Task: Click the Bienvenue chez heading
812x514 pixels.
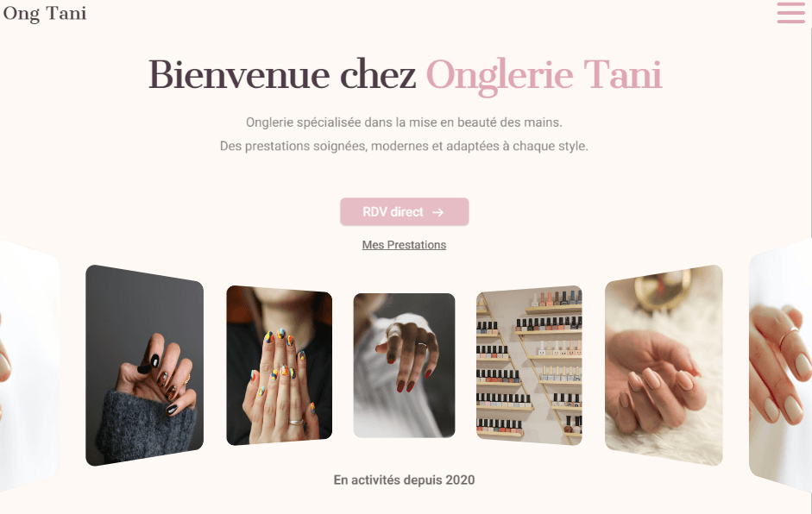Action: click(x=282, y=74)
